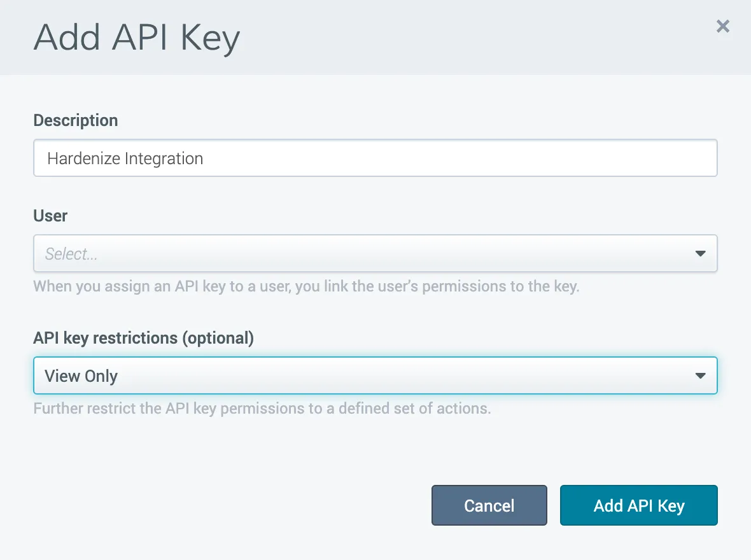The image size is (751, 560).
Task: Click the API key restrictions label
Action: (143, 338)
